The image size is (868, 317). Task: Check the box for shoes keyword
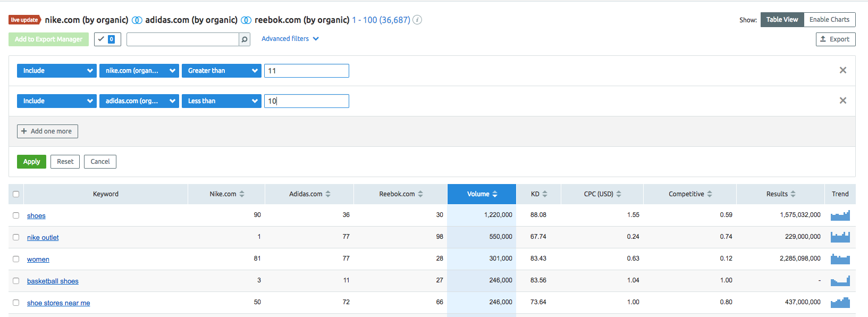pos(16,215)
